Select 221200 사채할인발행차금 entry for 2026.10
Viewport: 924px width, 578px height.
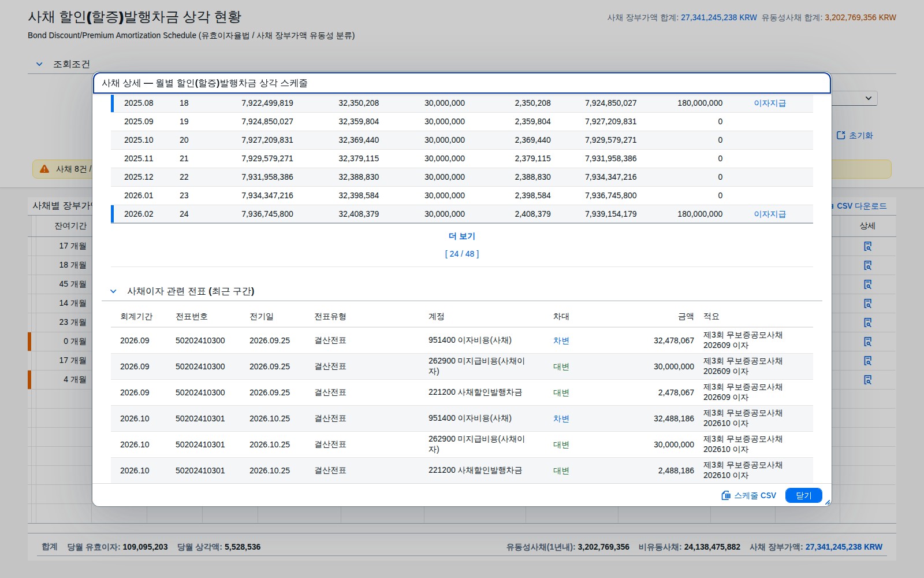click(462, 470)
